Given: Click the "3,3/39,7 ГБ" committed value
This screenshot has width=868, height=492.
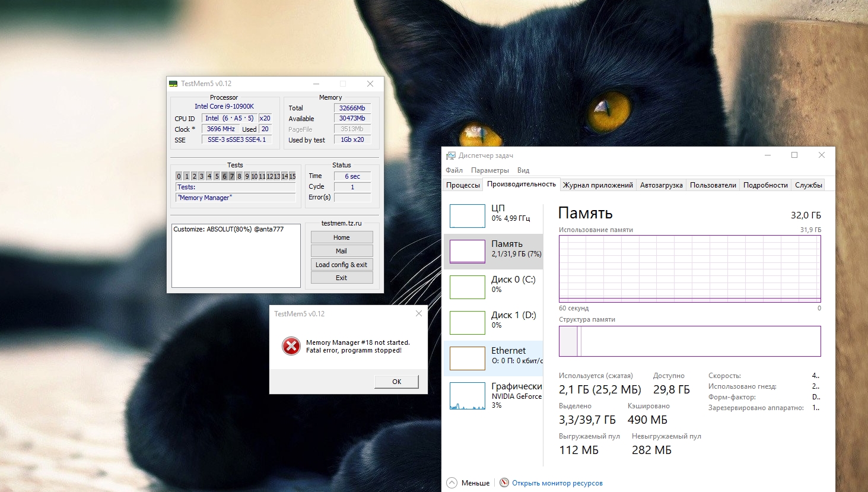Looking at the screenshot, I should coord(587,420).
